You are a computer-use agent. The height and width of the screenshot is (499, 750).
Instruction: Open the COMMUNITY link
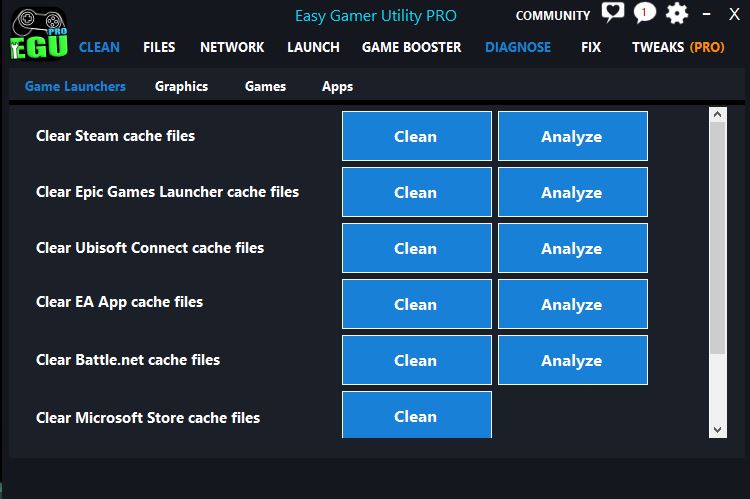(x=552, y=15)
